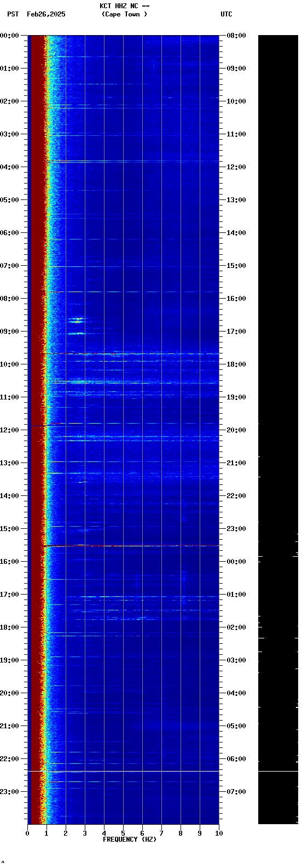Image resolution: width=302 pixels, height=868 pixels.
Task: Click the UTC time label '19:00'
Action: [x=236, y=397]
